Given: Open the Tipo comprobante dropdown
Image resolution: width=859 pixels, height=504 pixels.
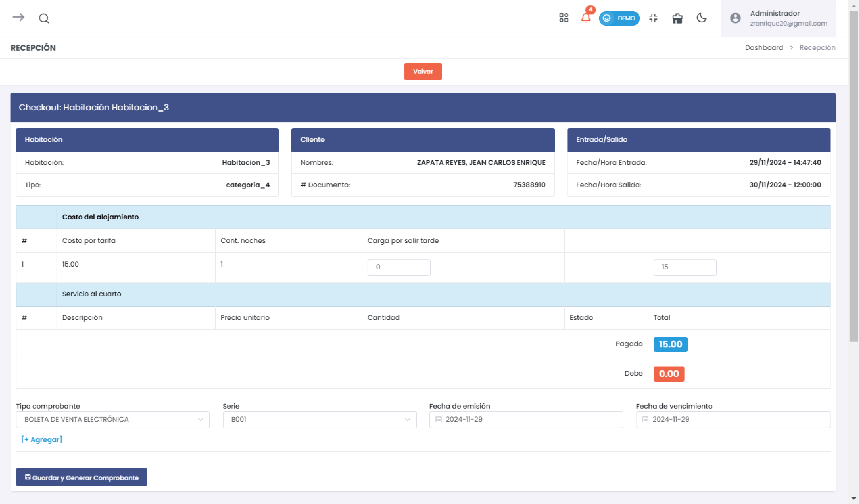Looking at the screenshot, I should point(112,419).
